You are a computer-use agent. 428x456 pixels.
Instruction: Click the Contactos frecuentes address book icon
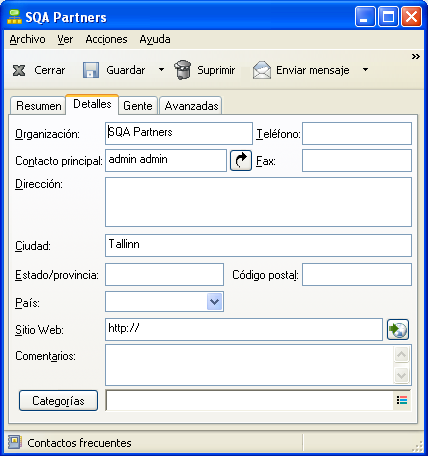(x=14, y=442)
